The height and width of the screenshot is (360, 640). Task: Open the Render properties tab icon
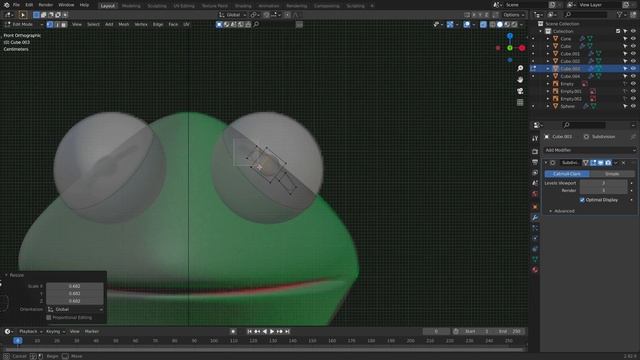click(x=535, y=151)
